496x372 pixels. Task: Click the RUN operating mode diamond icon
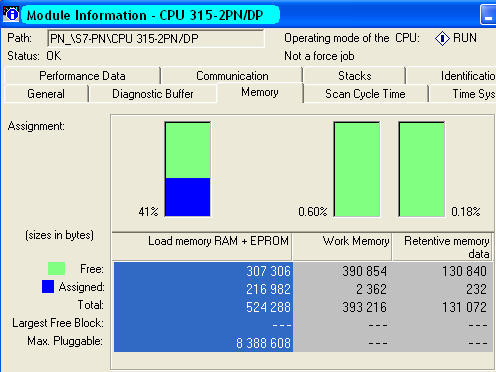coord(442,38)
